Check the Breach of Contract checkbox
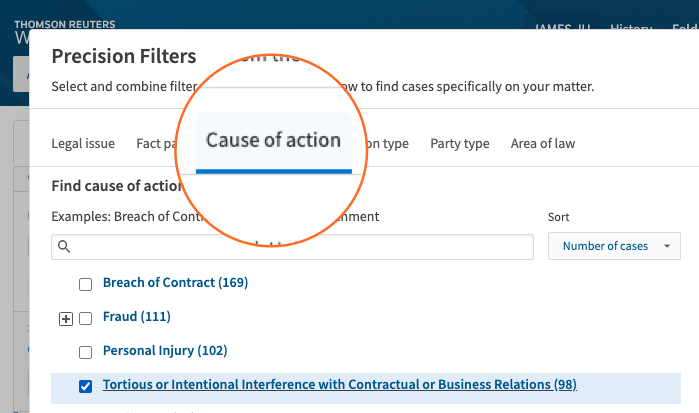The width and height of the screenshot is (699, 413). click(x=85, y=284)
